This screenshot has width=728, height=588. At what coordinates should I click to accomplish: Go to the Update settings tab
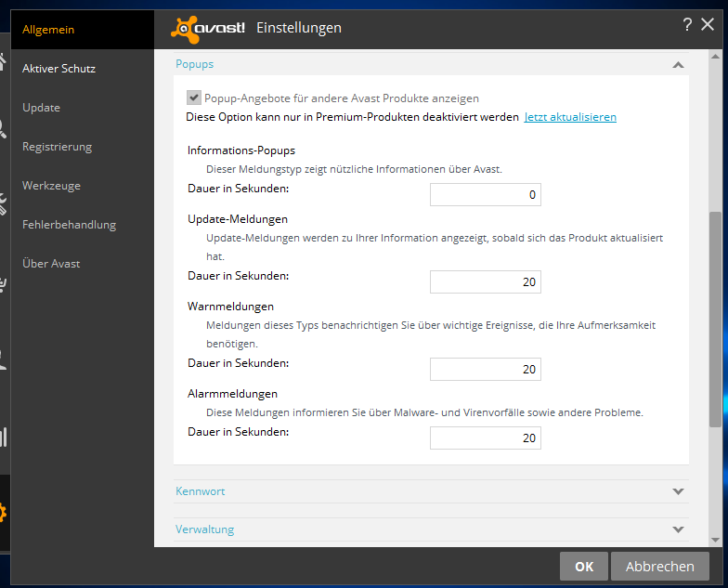click(x=83, y=108)
